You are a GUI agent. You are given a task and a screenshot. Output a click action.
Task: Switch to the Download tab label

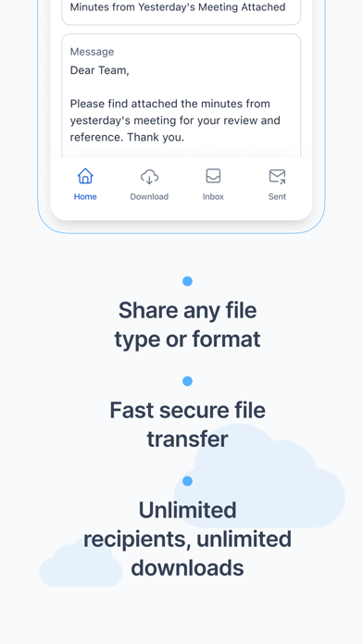(149, 197)
